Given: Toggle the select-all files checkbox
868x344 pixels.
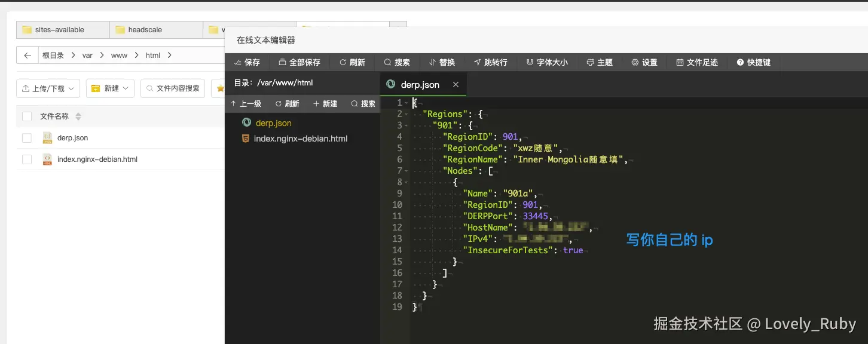Looking at the screenshot, I should click(x=27, y=116).
